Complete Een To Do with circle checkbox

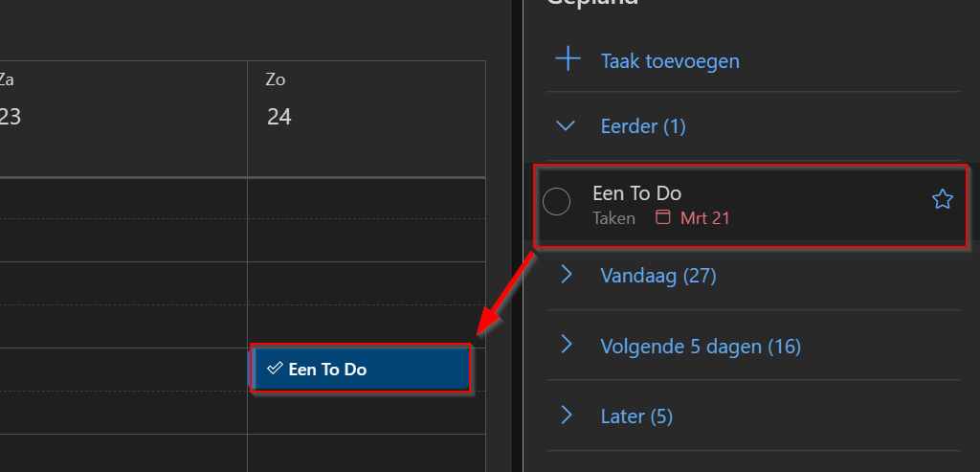click(x=556, y=202)
